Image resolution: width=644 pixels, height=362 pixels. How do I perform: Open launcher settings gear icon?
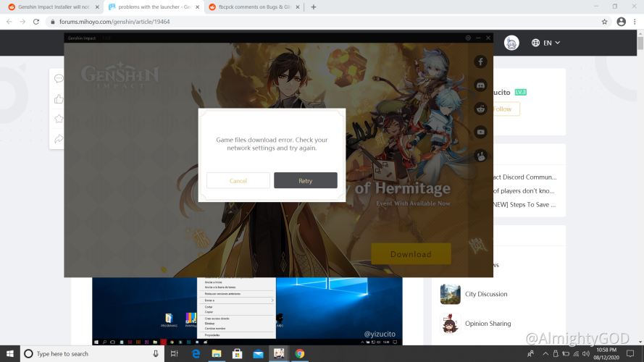tap(468, 38)
